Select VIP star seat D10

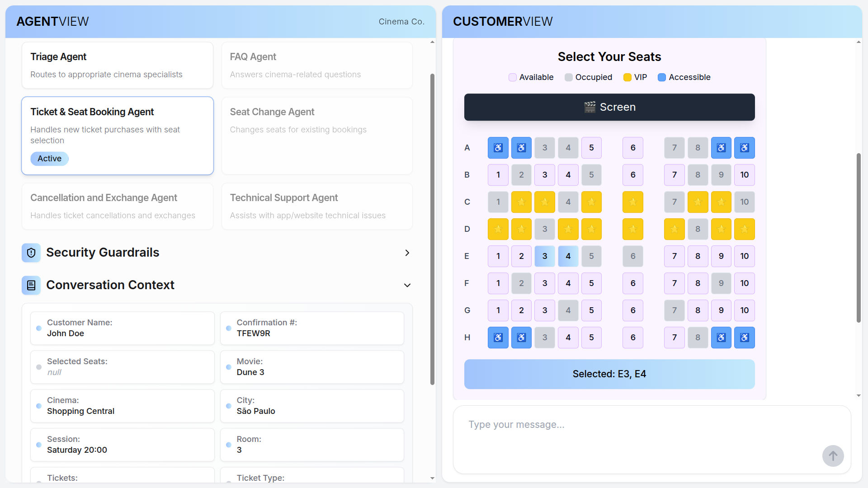[744, 229]
